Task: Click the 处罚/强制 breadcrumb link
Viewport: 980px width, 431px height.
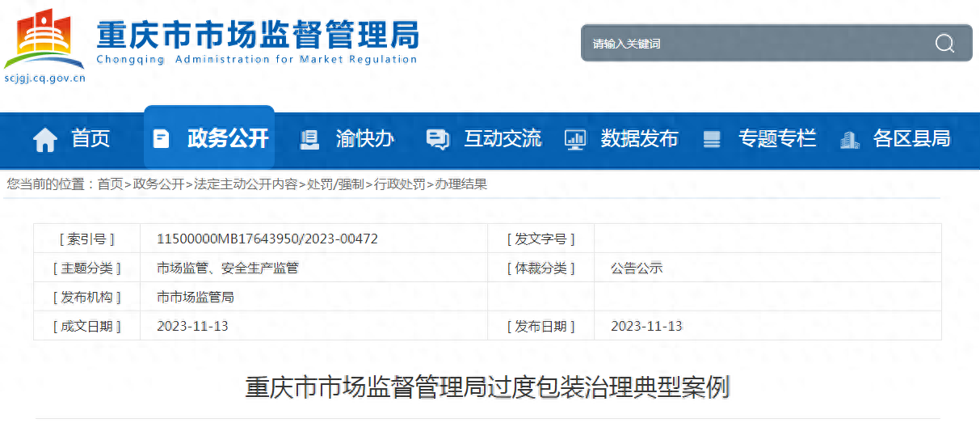Action: 335,184
